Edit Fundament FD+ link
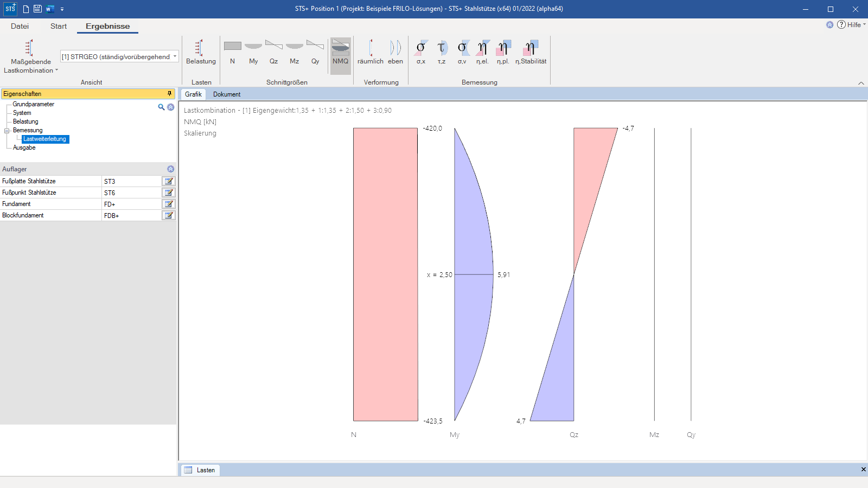This screenshot has height=488, width=868. (x=169, y=204)
